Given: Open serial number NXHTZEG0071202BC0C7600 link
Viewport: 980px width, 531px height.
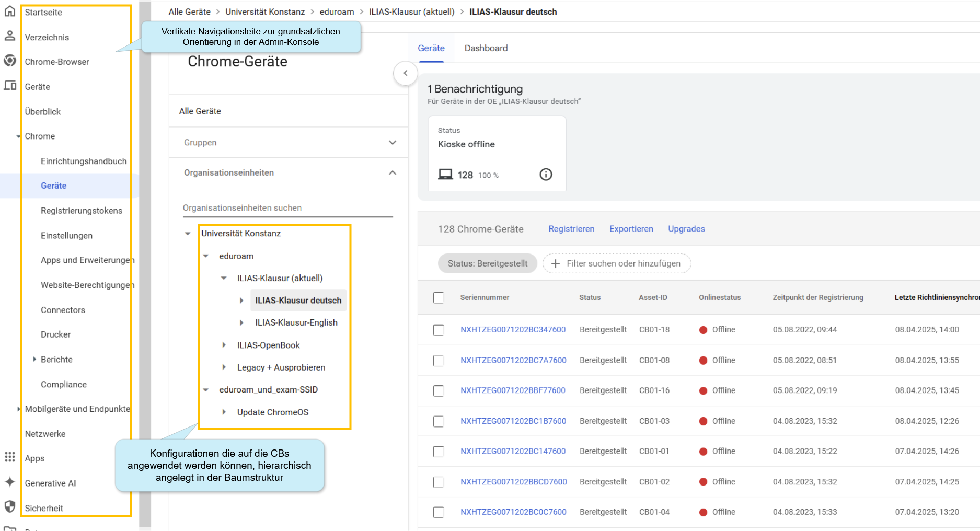Looking at the screenshot, I should click(513, 512).
